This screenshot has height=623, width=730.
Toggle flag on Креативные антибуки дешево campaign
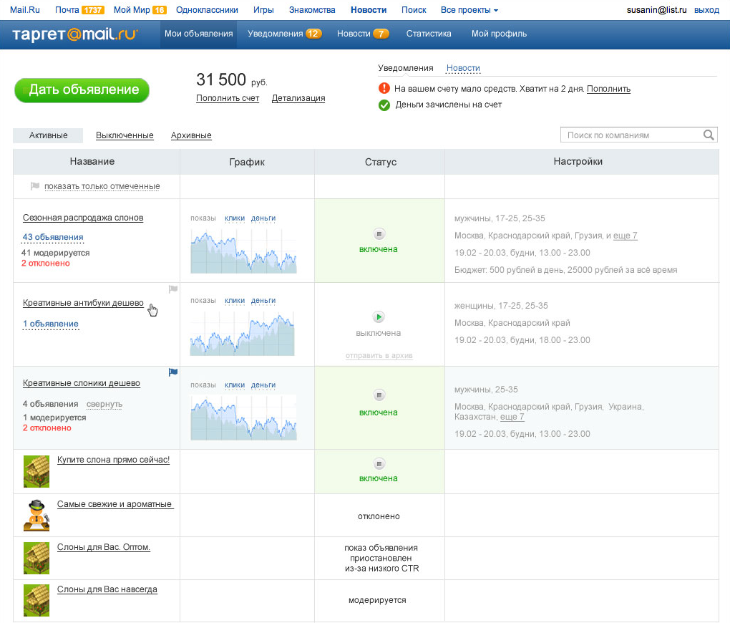click(173, 289)
